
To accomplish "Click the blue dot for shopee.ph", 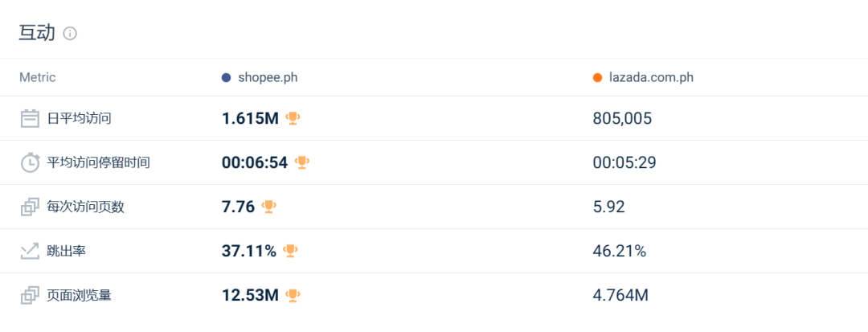I will (226, 77).
